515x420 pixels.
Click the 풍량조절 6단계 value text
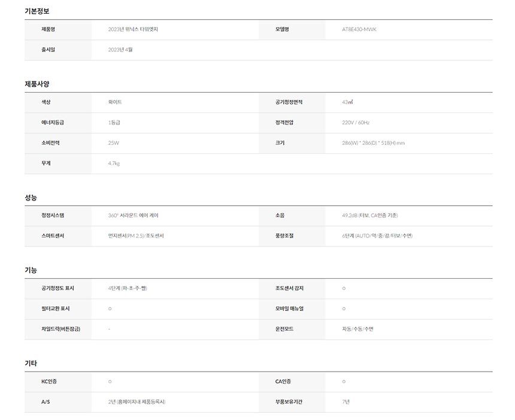point(377,236)
